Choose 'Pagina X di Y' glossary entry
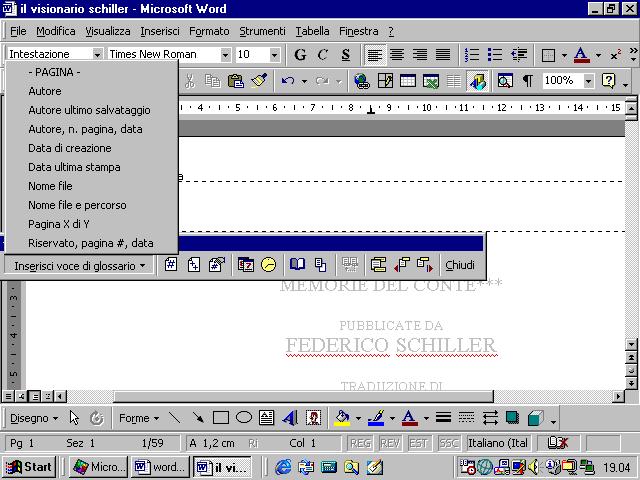This screenshot has width=640, height=480. 92,224
